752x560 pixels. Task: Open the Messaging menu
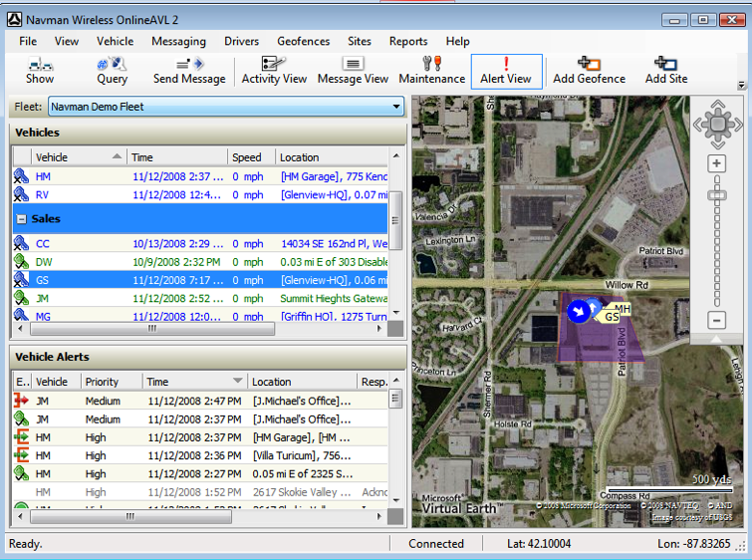coord(178,41)
